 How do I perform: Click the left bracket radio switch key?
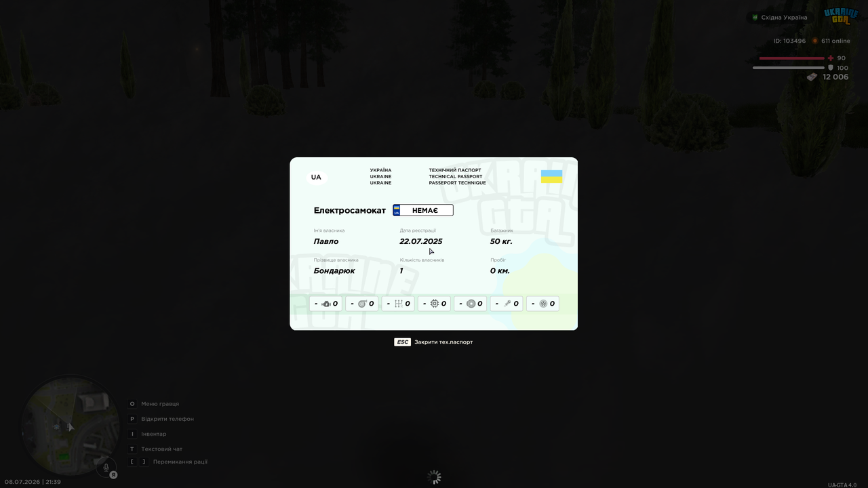click(132, 462)
